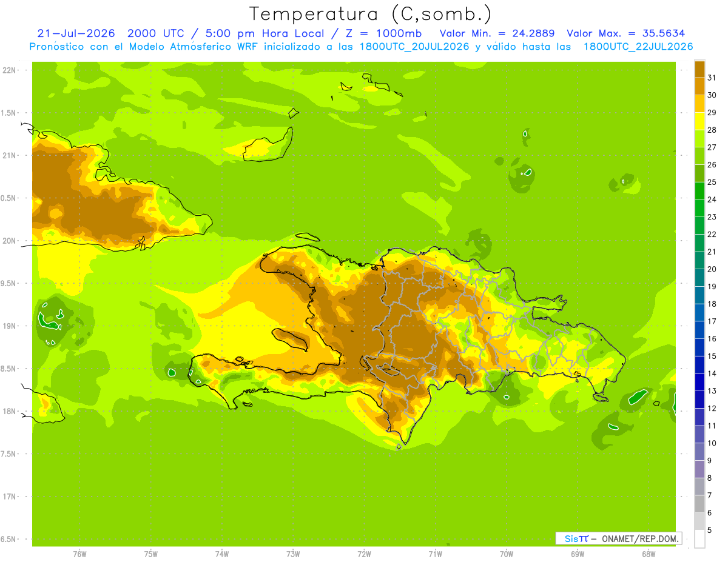Click the '22N' latitude axis label
The height and width of the screenshot is (562, 728).
coord(8,70)
